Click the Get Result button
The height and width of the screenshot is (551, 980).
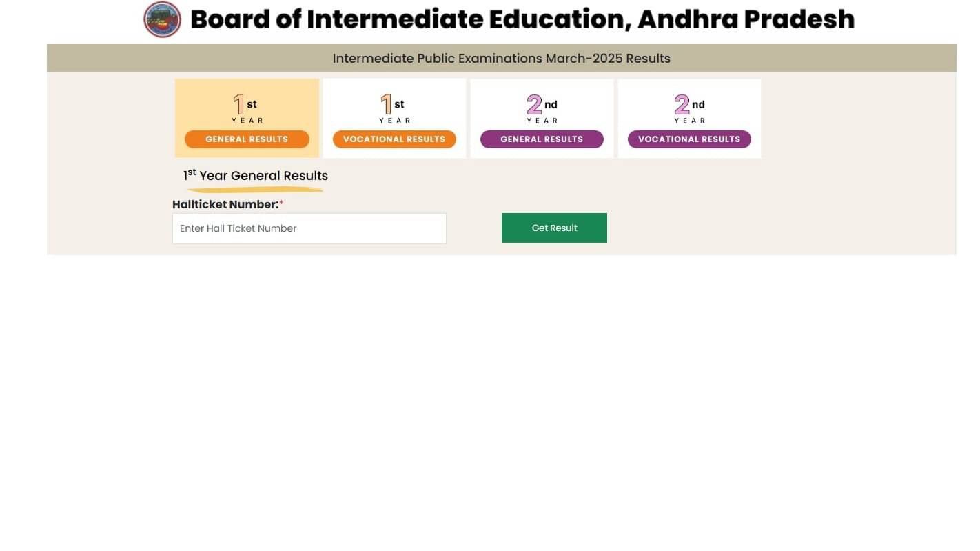point(554,228)
